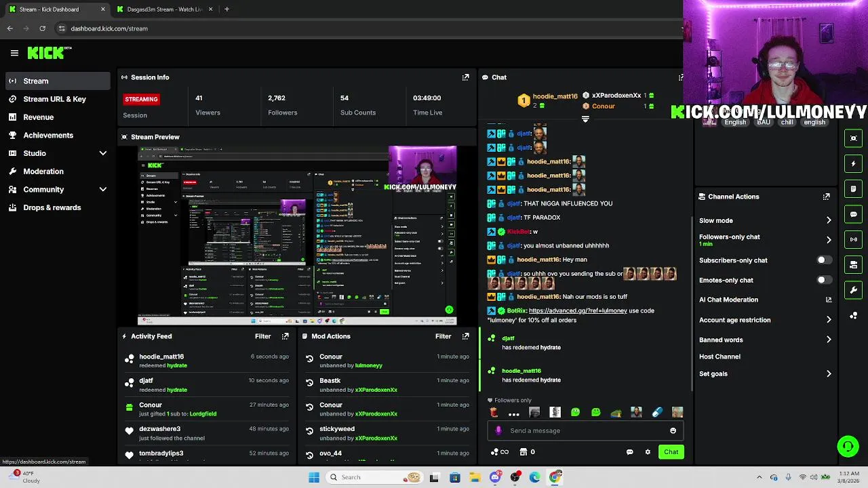Click the purple microphone icon in chat input
Screen dimensions: 868x488
pos(499,430)
